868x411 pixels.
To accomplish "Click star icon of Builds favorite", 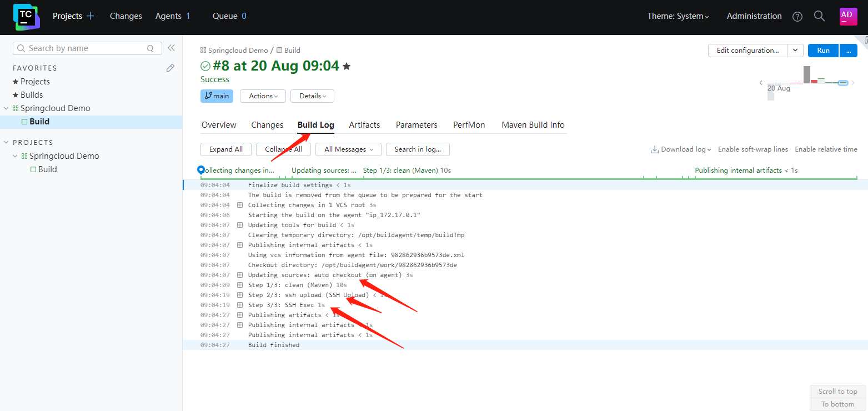I will (16, 95).
